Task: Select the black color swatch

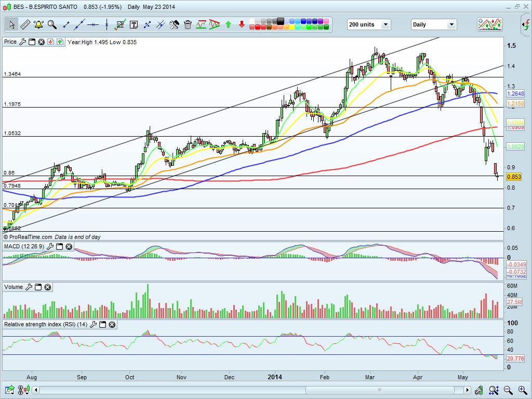Action: click(x=280, y=21)
